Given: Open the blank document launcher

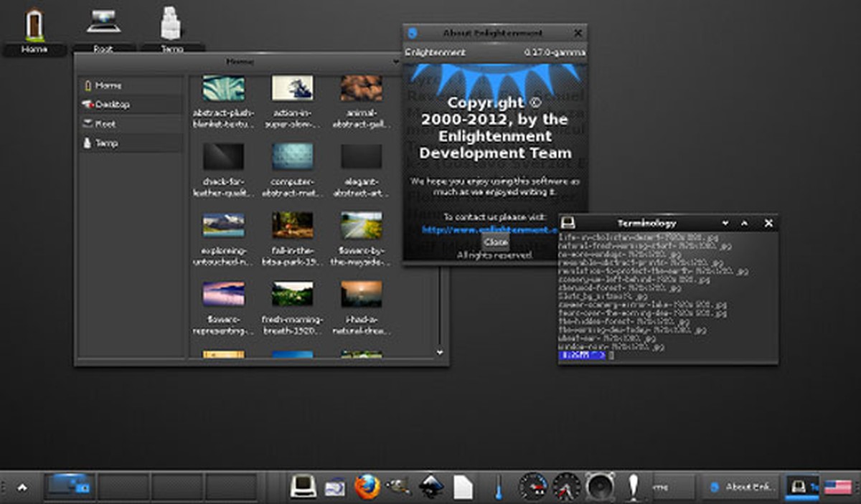Looking at the screenshot, I should click(463, 485).
